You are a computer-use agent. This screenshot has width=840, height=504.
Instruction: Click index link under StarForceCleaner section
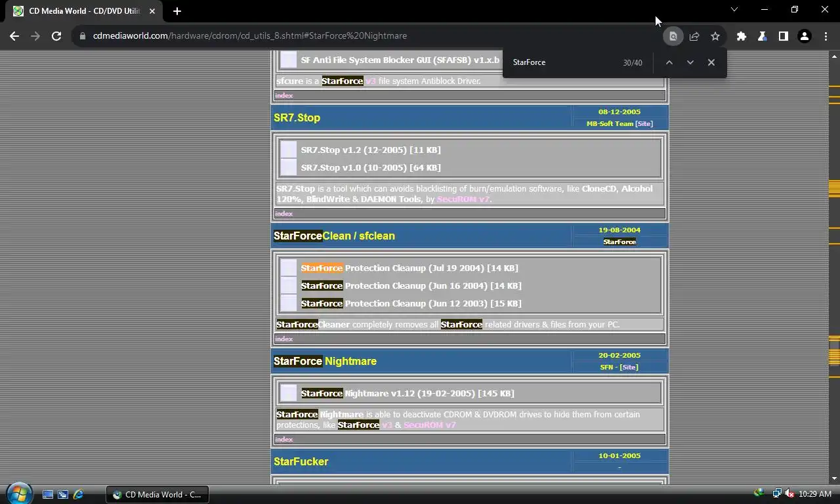point(284,339)
